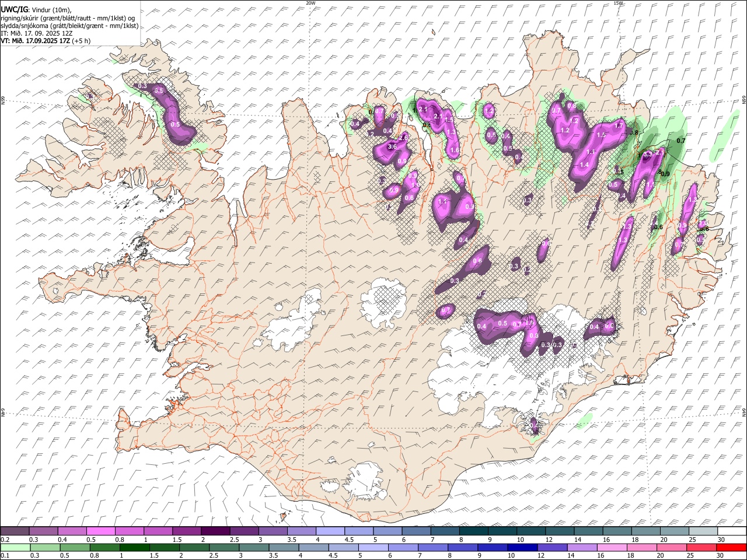The image size is (747, 560).
Task: Select the '0.1' label under the rain scale
Action: [x=5, y=555]
